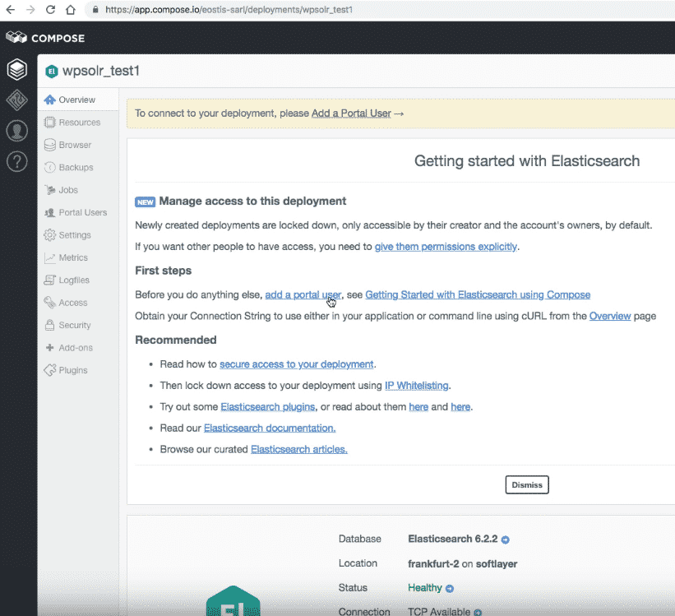Click the Metrics chart icon
This screenshot has width=675, height=616.
point(50,257)
